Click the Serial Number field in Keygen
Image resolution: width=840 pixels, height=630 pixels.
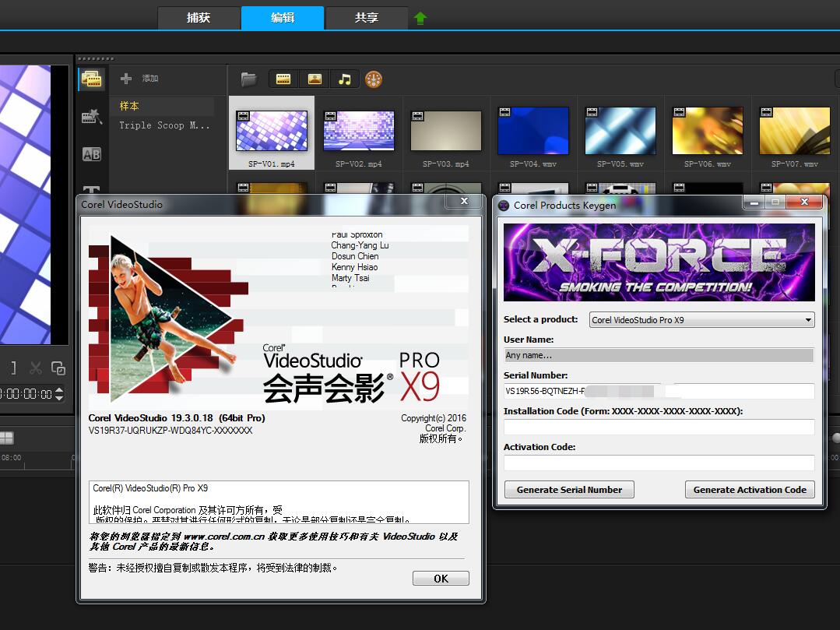click(x=659, y=391)
